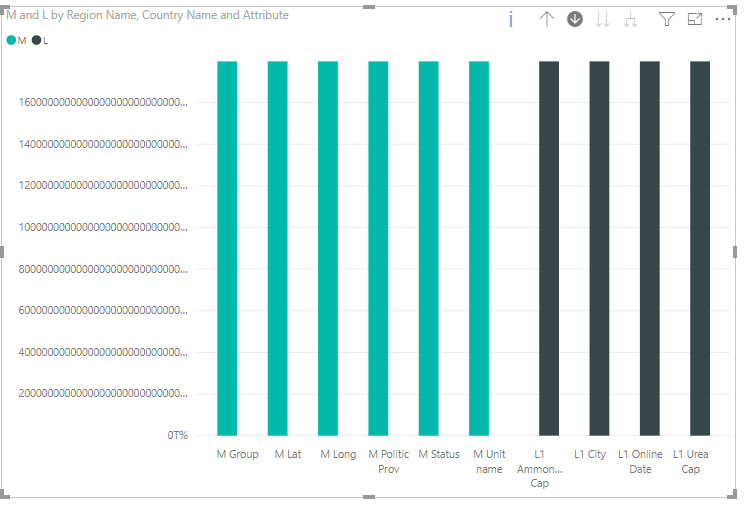Click M Politic Prov axis label
Image resolution: width=745 pixels, height=507 pixels.
[x=389, y=461]
